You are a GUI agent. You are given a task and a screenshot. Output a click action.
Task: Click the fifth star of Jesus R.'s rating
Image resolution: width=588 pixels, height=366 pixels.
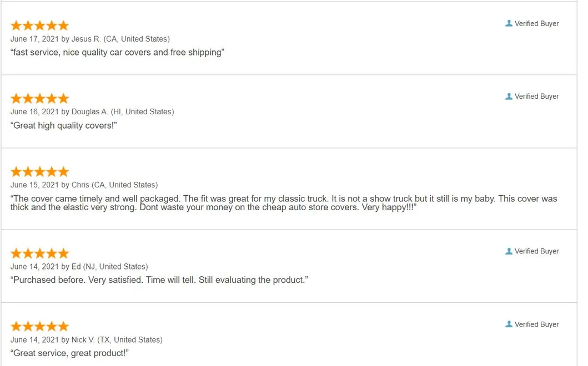point(63,26)
